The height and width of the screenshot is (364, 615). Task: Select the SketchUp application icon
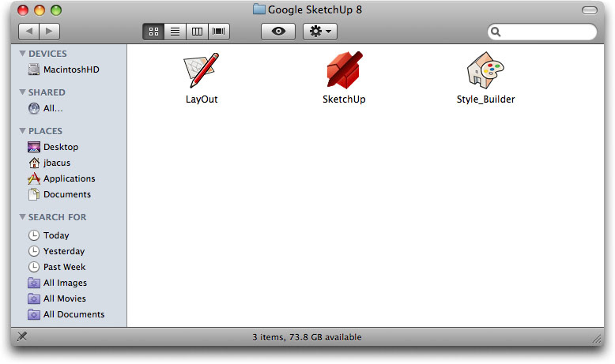pos(345,70)
